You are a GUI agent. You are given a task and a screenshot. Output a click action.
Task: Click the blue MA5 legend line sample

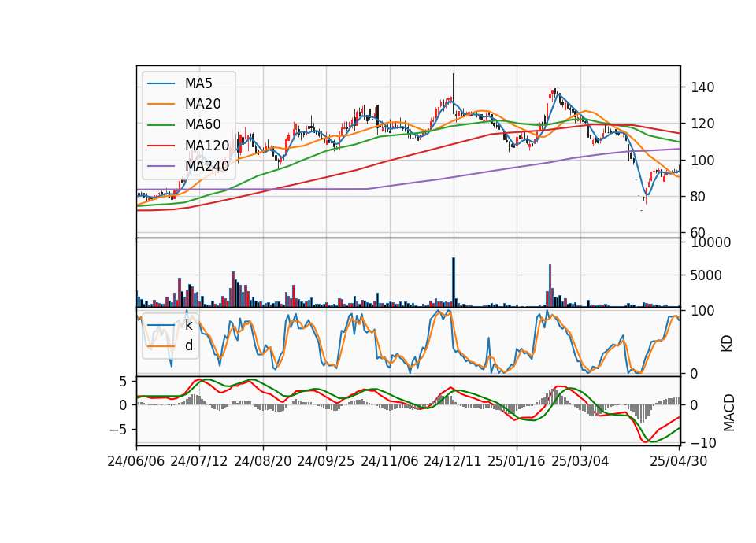(x=161, y=84)
